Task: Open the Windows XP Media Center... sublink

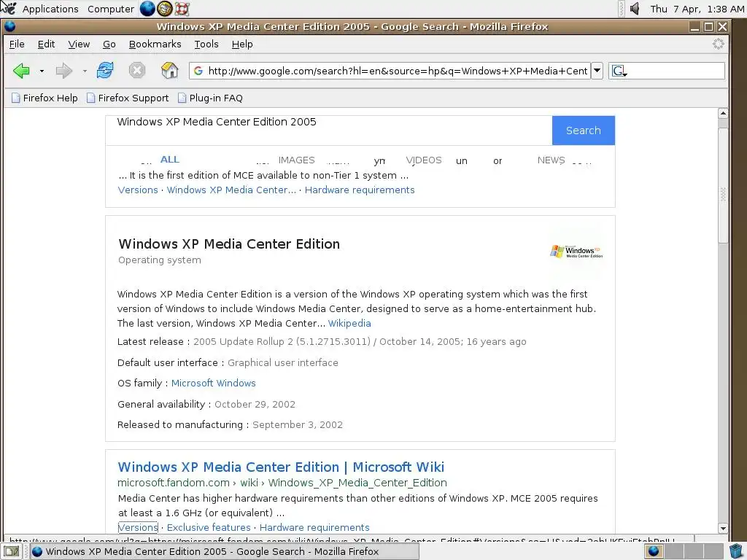Action: tap(231, 190)
